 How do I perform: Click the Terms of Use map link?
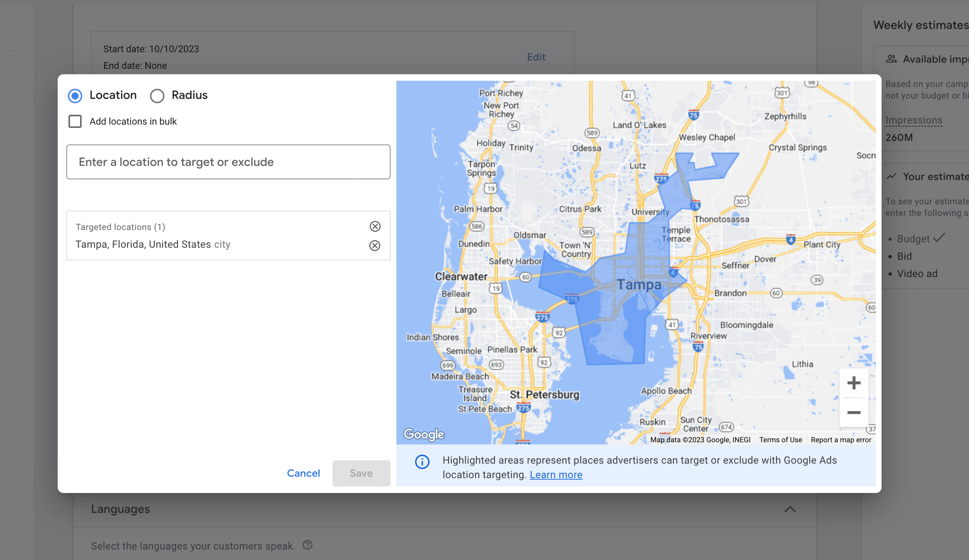(x=780, y=440)
